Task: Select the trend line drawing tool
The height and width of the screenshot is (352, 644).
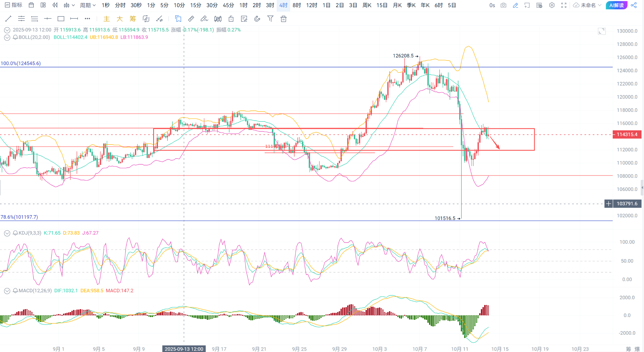Action: (x=8, y=19)
